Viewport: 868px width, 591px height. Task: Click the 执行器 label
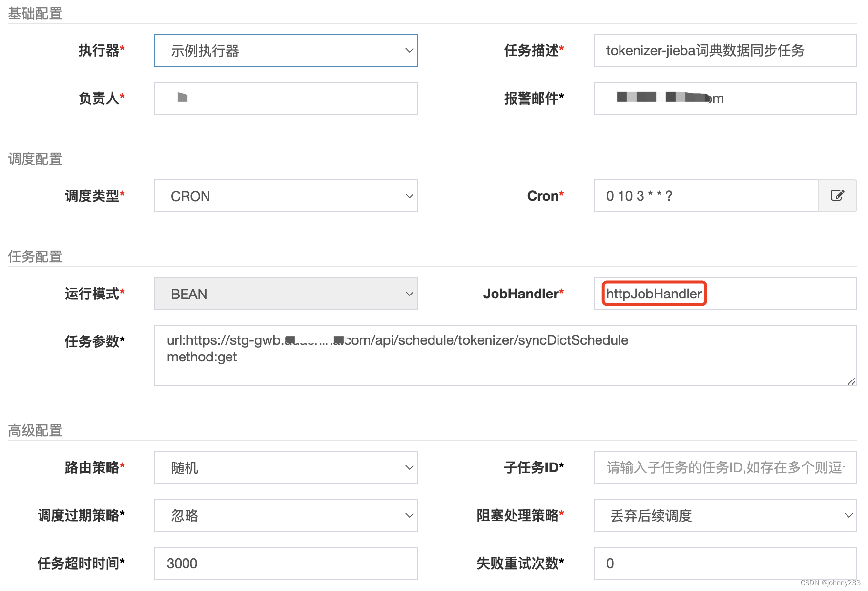coord(102,50)
